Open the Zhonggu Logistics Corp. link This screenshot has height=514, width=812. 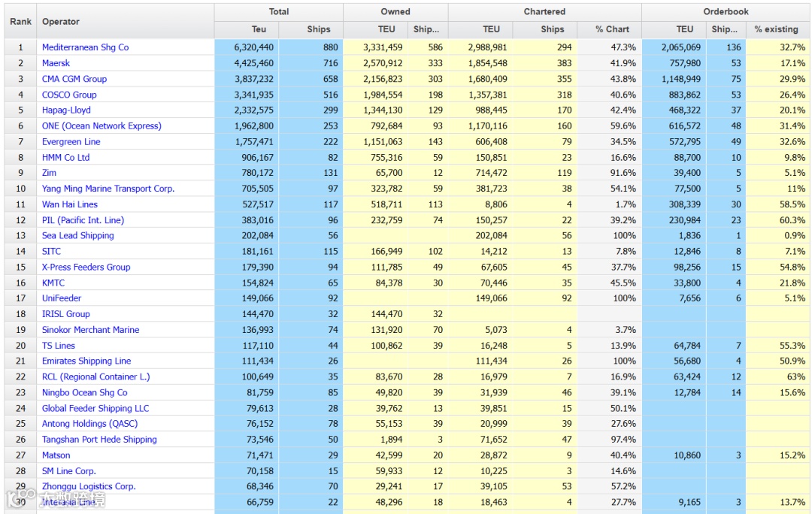click(89, 486)
